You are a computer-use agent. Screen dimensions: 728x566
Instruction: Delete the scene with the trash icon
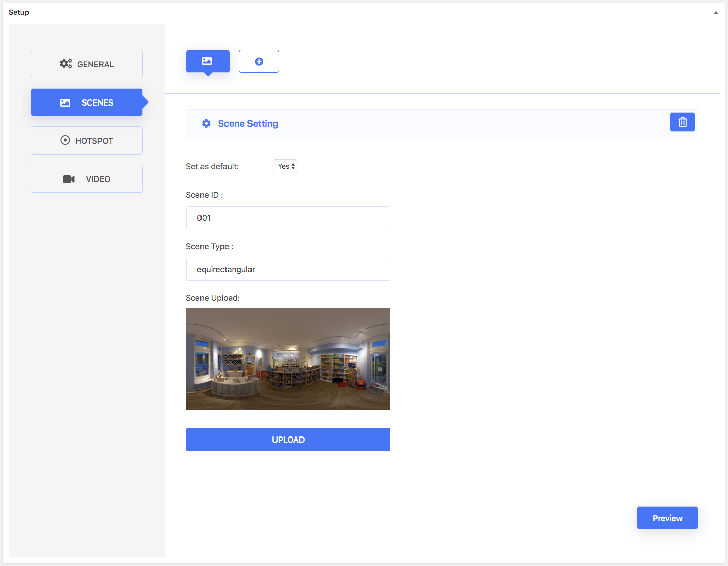(x=682, y=122)
